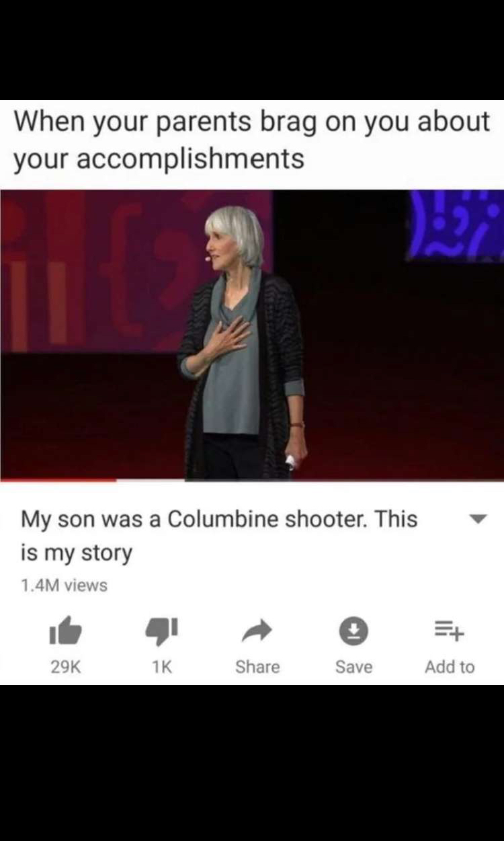Click the 29K like count

65,667
